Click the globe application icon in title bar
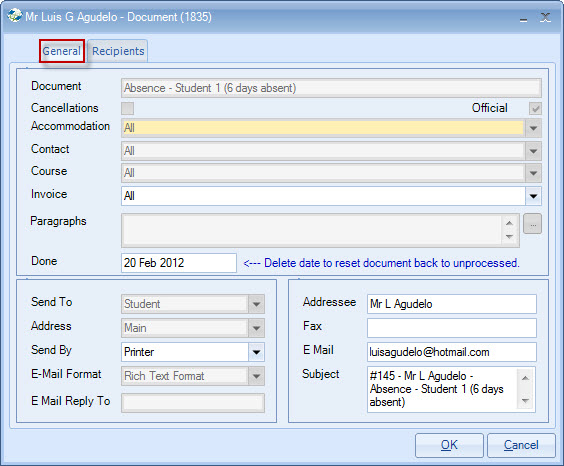 pos(15,16)
